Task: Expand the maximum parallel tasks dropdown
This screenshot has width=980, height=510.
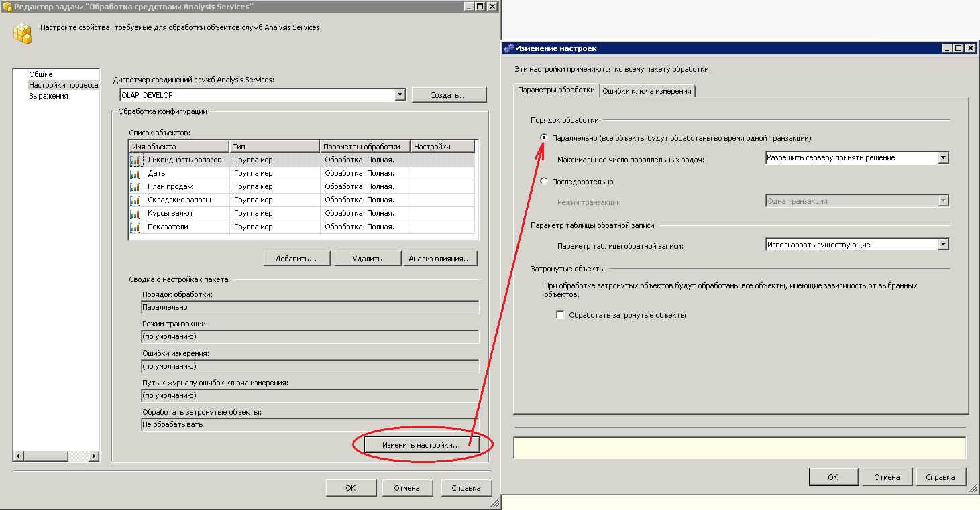Action: click(x=944, y=158)
